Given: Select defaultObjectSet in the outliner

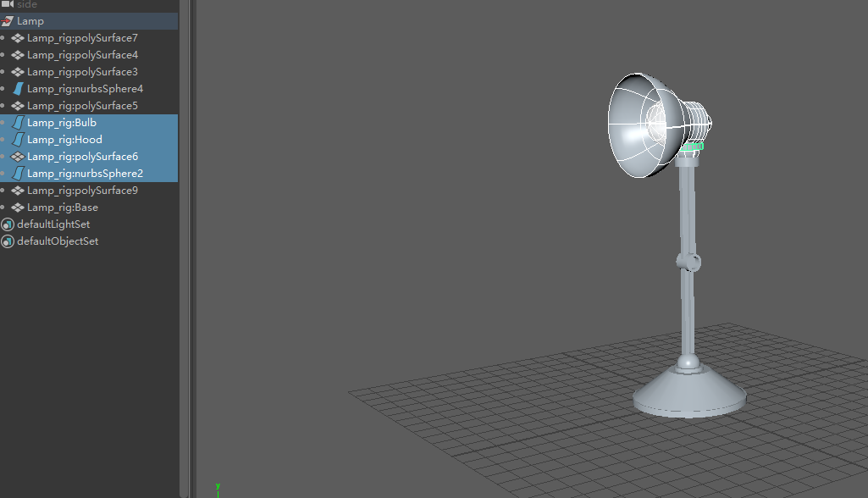Looking at the screenshot, I should pyautogui.click(x=58, y=241).
